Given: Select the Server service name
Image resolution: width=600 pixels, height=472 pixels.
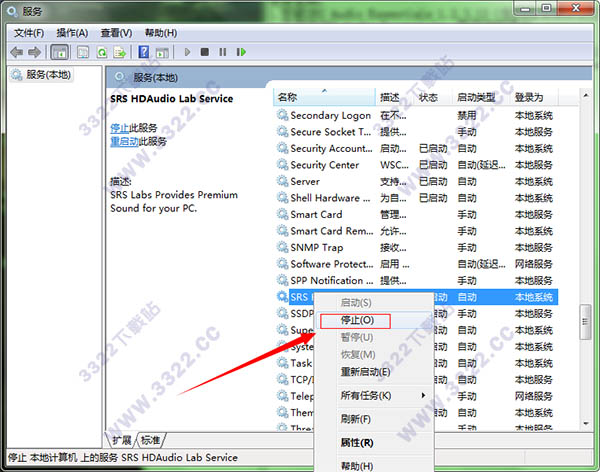Looking at the screenshot, I should click(x=305, y=181).
